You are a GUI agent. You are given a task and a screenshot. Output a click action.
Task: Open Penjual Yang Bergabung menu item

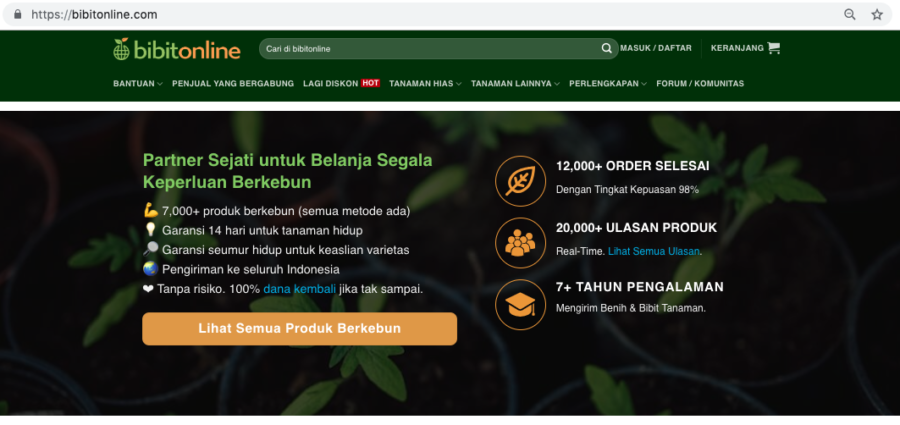pos(233,84)
